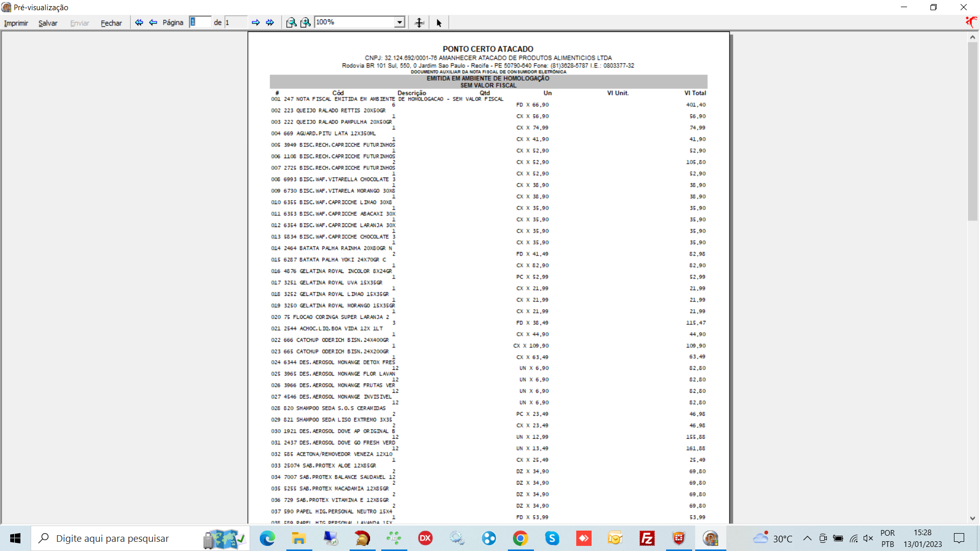This screenshot has height=551, width=980.
Task: Show hidden system tray icons chevron
Action: [807, 538]
